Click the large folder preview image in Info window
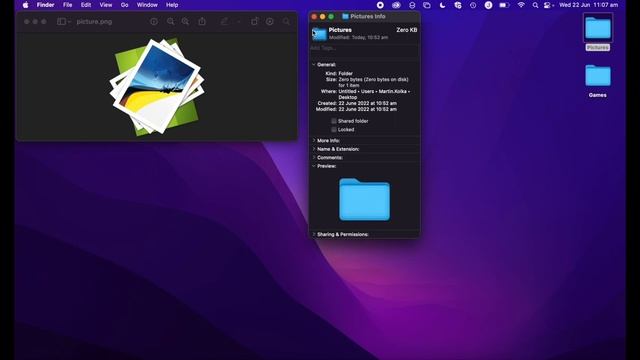640x360 pixels. pyautogui.click(x=364, y=200)
